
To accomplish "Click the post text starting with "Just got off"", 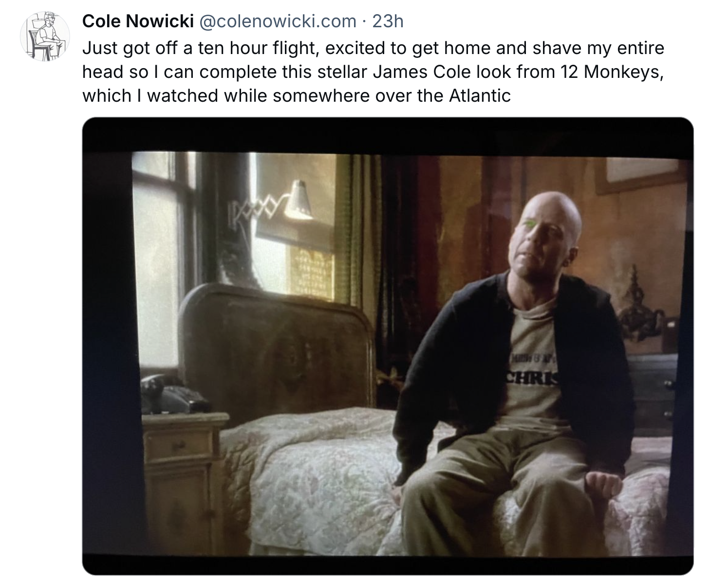I will tap(373, 72).
